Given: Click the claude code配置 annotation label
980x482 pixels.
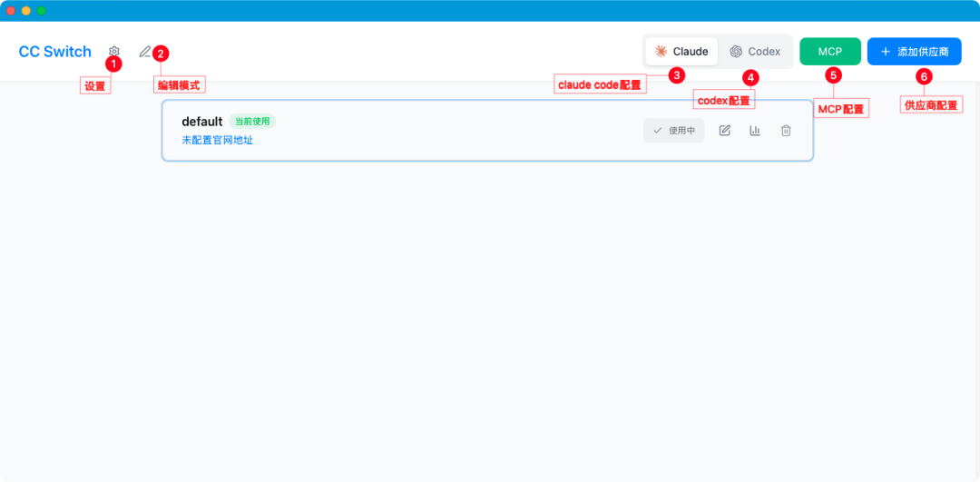Looking at the screenshot, I should (599, 85).
